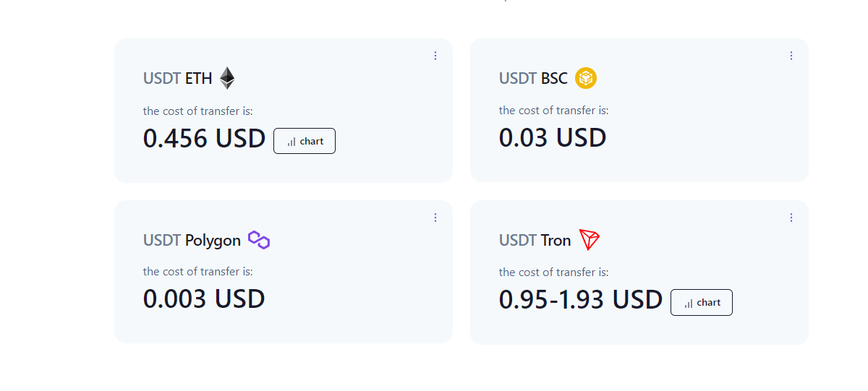Image resolution: width=868 pixels, height=391 pixels.
Task: Click the 0.03 USD price value
Action: [553, 137]
